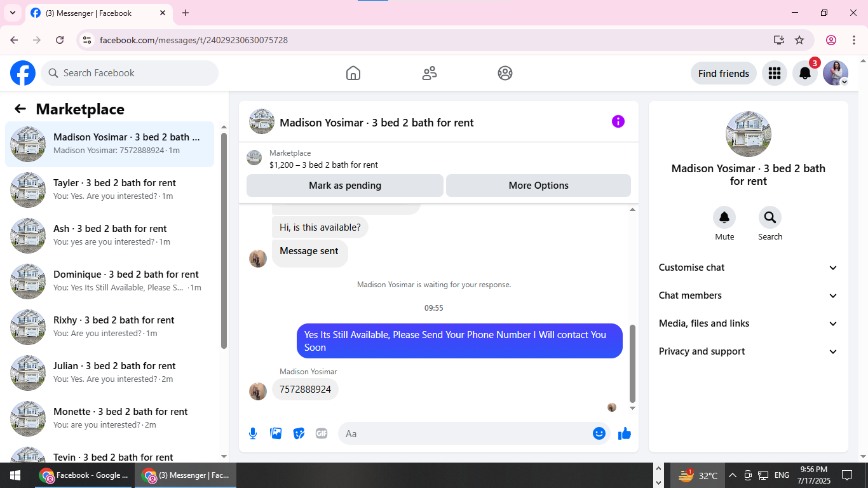
Task: Open the emoji picker smiley icon
Action: (599, 433)
